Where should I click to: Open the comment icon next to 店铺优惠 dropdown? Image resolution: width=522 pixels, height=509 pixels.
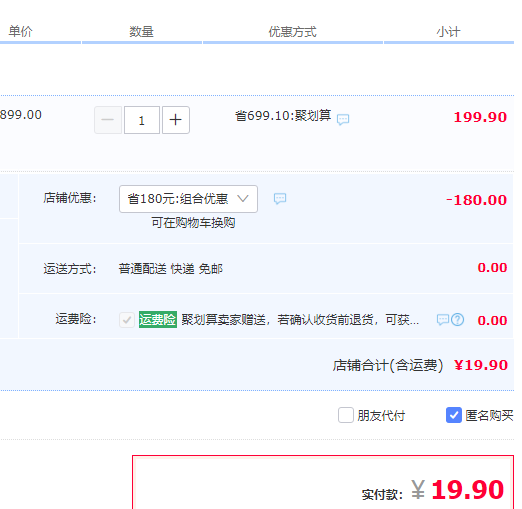280,198
